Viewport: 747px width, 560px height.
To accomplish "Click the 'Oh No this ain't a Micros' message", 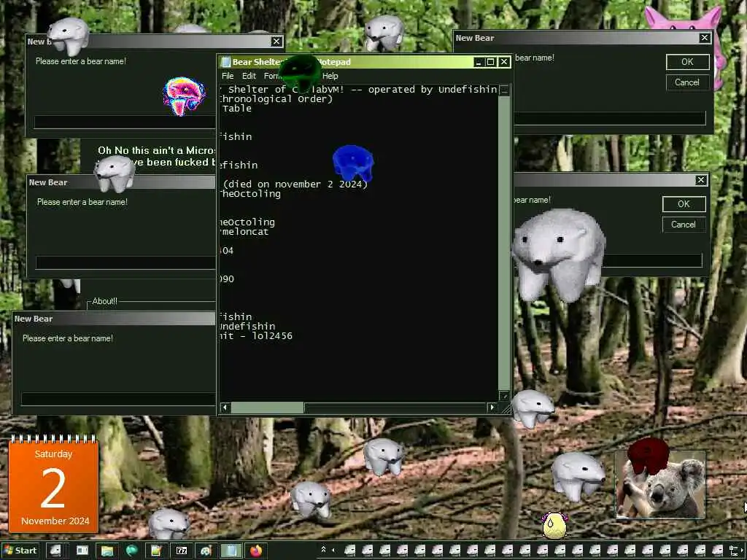I will (x=157, y=150).
